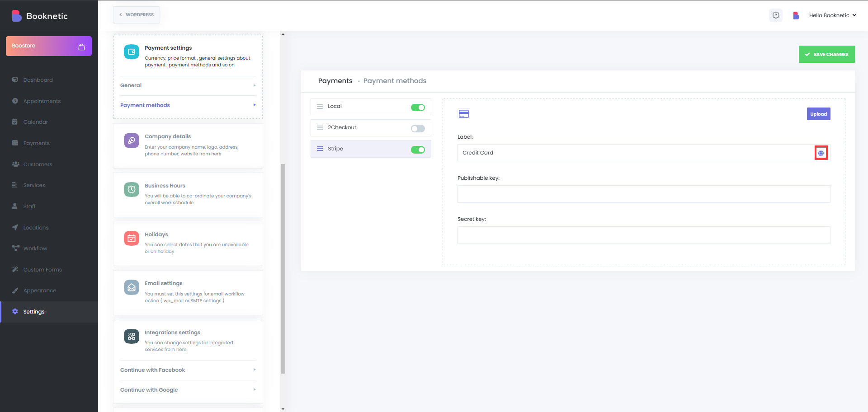Click the Staff person icon
868x412 pixels.
[15, 206]
